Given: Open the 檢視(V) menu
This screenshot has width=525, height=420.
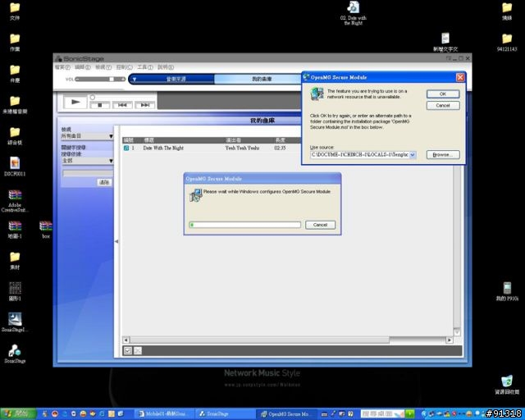Looking at the screenshot, I should 103,67.
